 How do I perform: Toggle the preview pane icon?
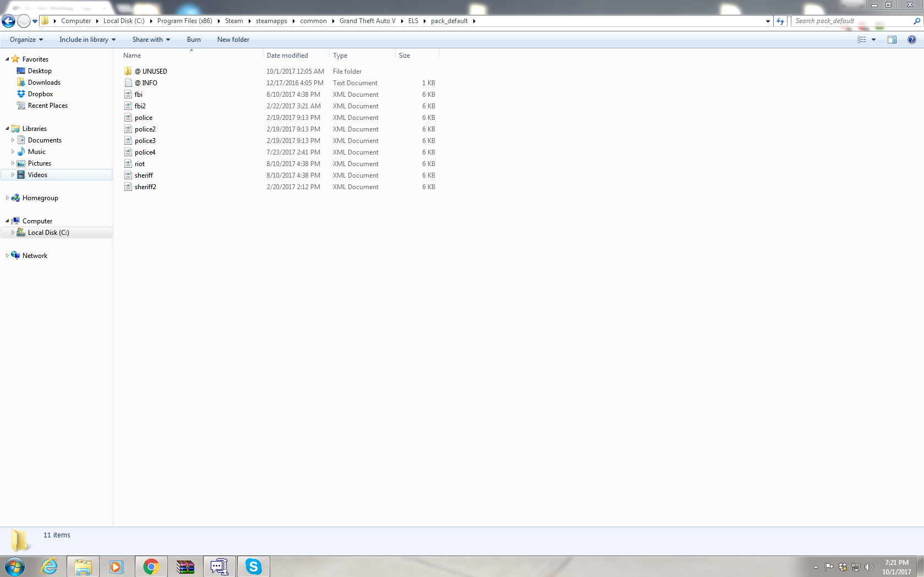892,40
